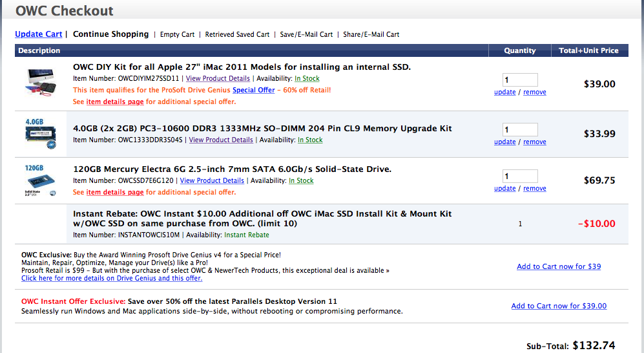644x353 pixels.
Task: Select Continue Shopping link
Action: [111, 34]
